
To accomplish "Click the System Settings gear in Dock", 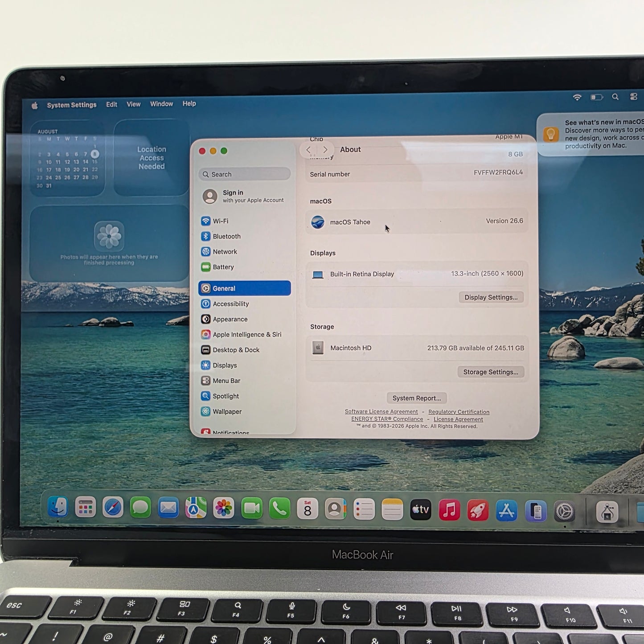I will pos(565,512).
